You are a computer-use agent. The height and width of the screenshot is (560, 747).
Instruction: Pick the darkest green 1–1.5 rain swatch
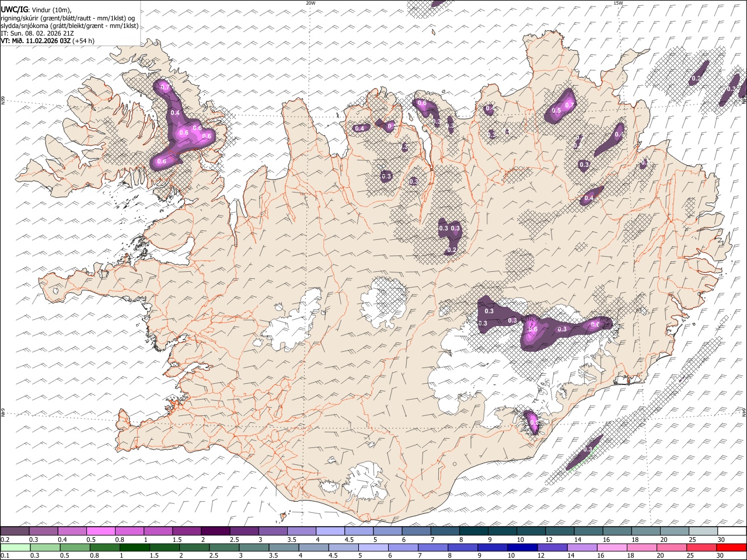pos(134,547)
